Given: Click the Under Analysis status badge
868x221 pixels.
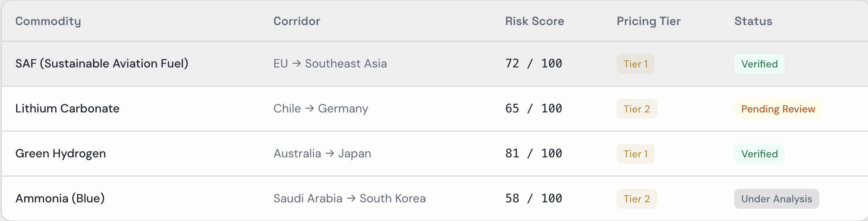Looking at the screenshot, I should coord(776,199).
